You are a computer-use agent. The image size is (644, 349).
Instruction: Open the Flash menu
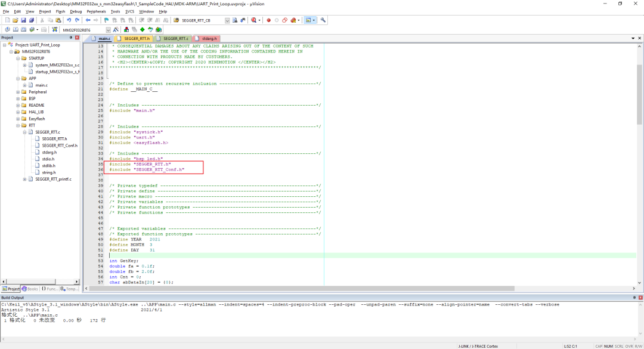pyautogui.click(x=60, y=11)
